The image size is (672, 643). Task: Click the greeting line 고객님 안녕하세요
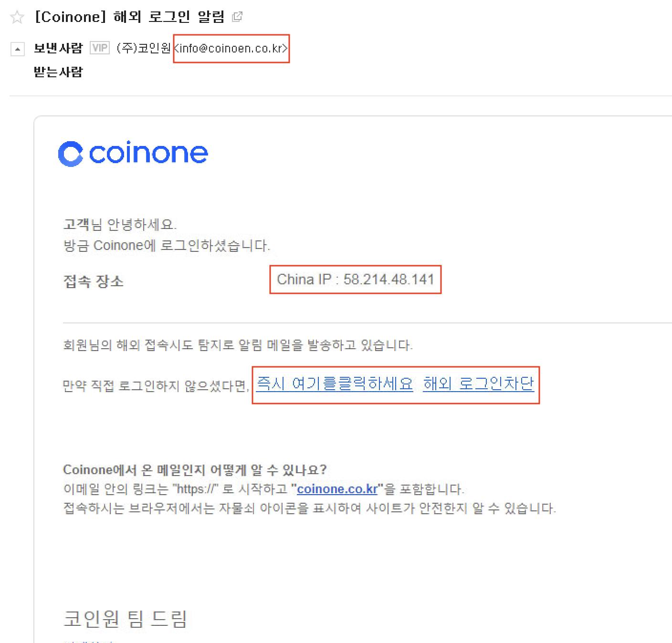120,224
